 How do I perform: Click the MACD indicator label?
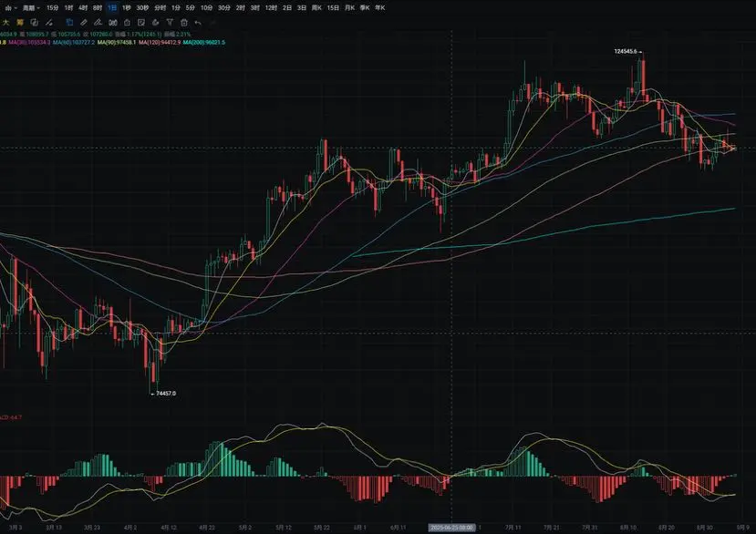coord(11,417)
